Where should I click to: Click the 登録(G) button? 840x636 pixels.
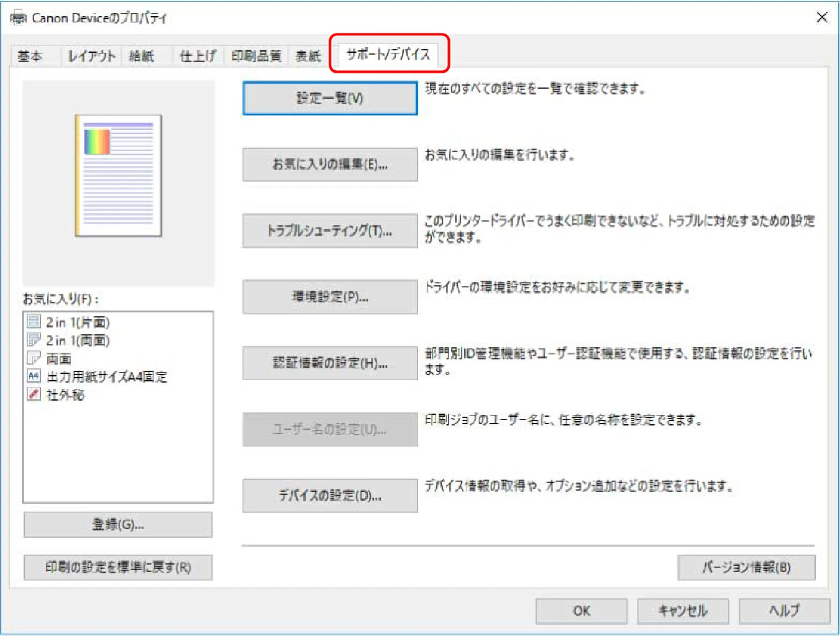click(x=118, y=525)
